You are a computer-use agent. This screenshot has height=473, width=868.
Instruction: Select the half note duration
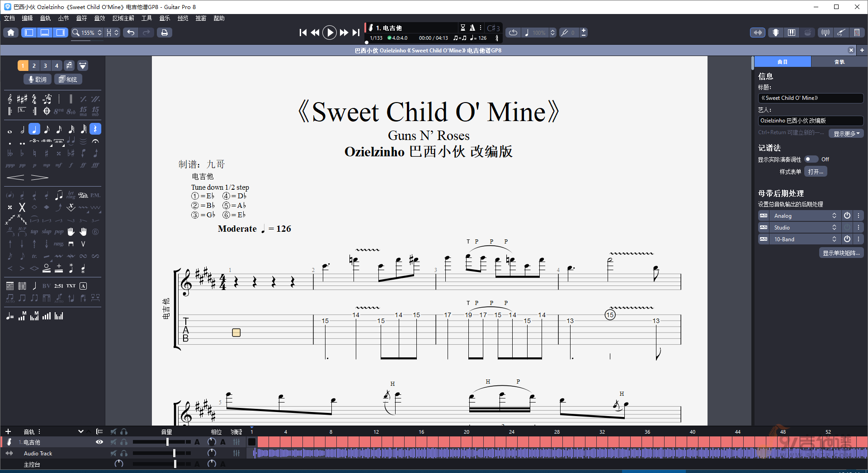(x=22, y=130)
